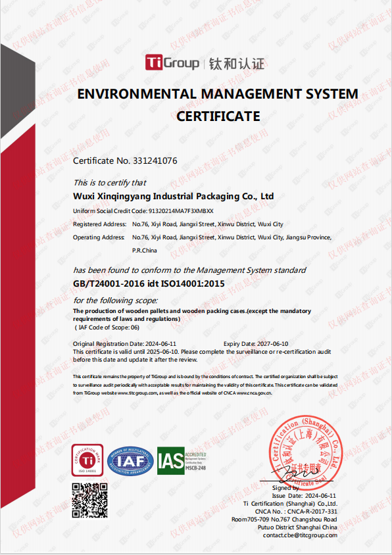Image resolution: width=392 pixels, height=555 pixels.
Task: Select company name Wuxi Xinqingyang Industrial Packaging Co., Ltd
Action: click(x=173, y=196)
